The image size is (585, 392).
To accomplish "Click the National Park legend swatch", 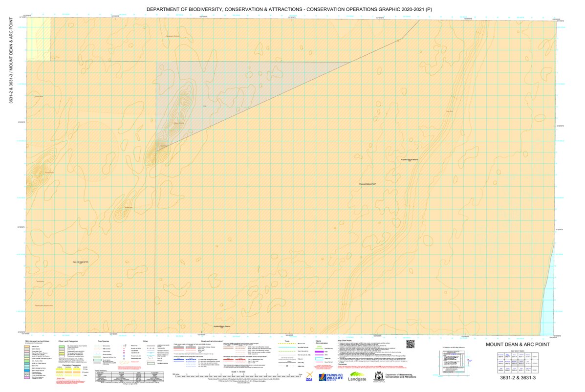I will (27, 347).
